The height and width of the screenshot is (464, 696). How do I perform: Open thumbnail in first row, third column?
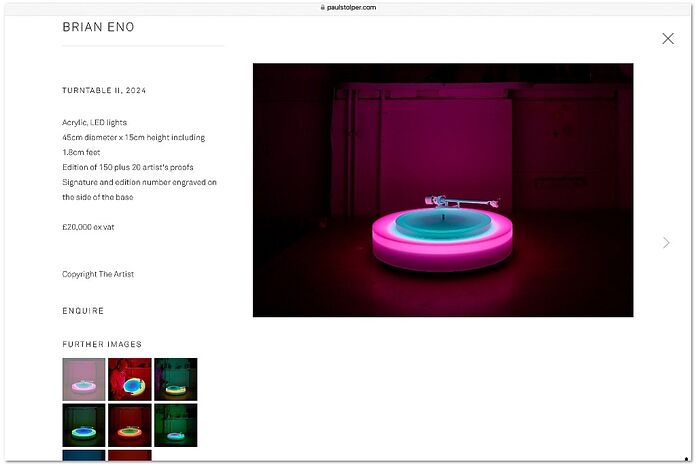click(x=176, y=380)
